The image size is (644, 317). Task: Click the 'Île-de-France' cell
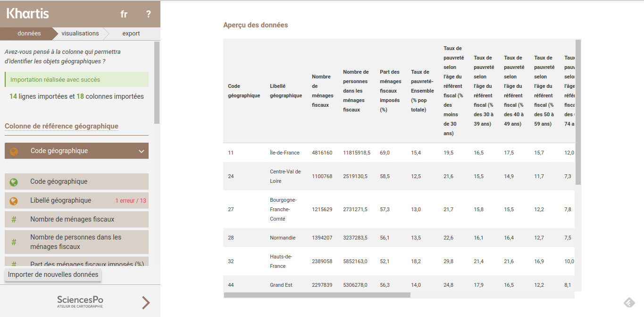[284, 153]
